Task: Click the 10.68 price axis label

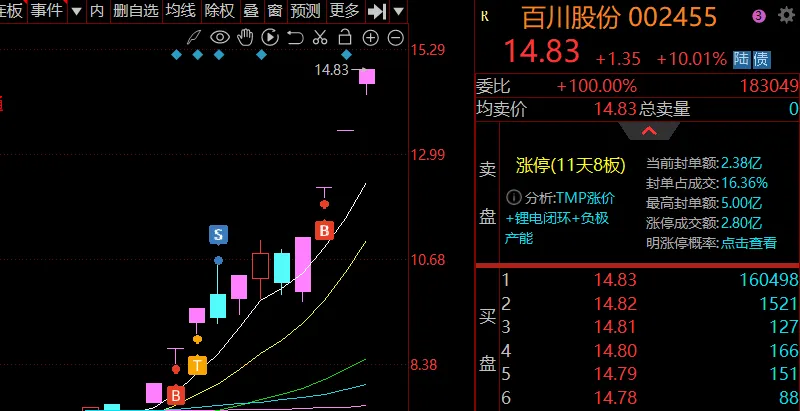Action: 428,260
